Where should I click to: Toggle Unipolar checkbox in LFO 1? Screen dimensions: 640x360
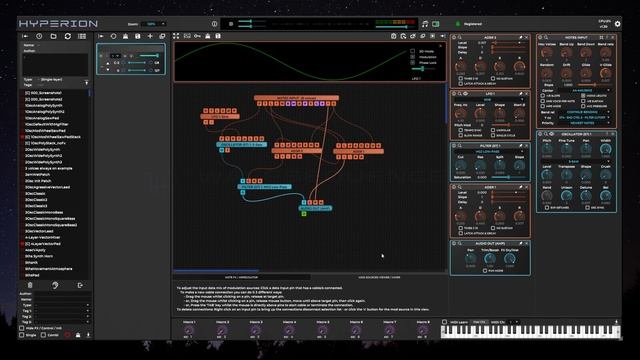point(493,130)
